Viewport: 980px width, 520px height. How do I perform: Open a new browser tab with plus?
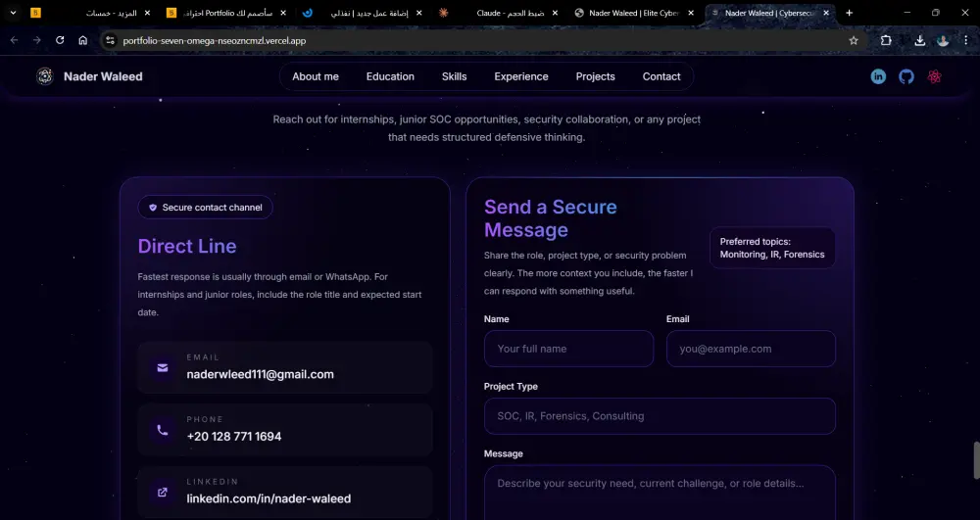coord(849,13)
